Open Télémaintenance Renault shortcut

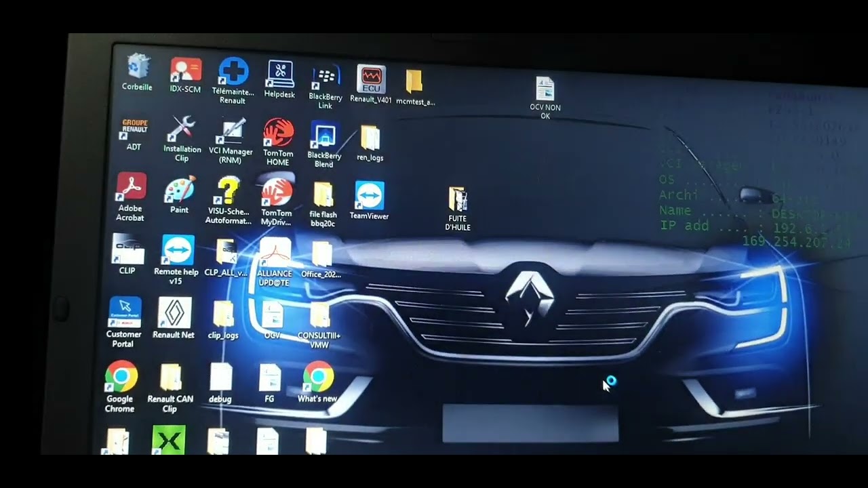pos(233,80)
